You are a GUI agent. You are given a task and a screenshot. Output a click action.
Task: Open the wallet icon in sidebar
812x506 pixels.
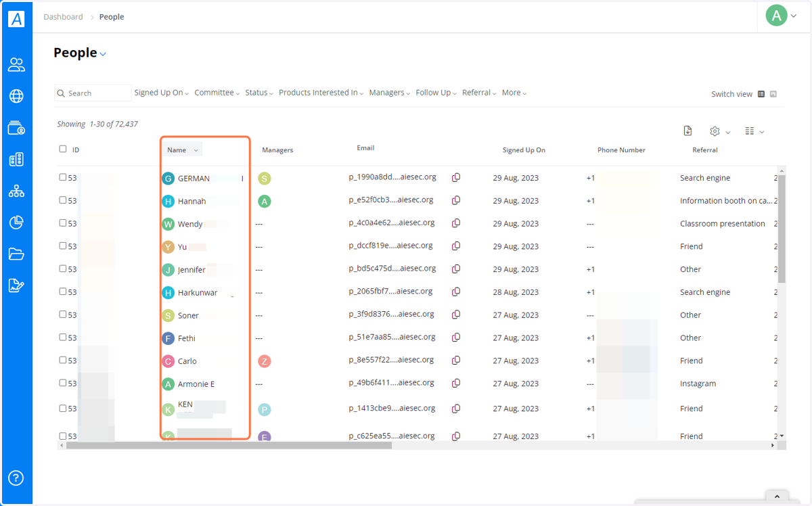pyautogui.click(x=16, y=128)
